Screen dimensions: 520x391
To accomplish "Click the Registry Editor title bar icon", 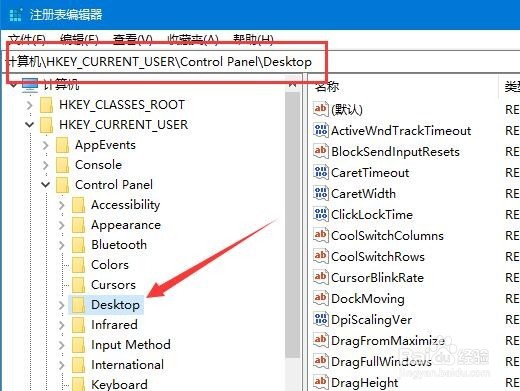I will [15, 14].
